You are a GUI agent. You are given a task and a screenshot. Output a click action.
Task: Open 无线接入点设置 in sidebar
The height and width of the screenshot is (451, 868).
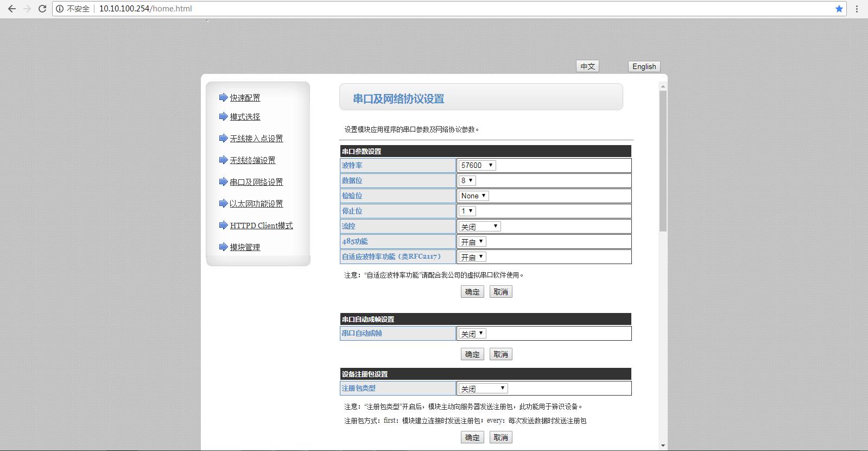click(256, 139)
